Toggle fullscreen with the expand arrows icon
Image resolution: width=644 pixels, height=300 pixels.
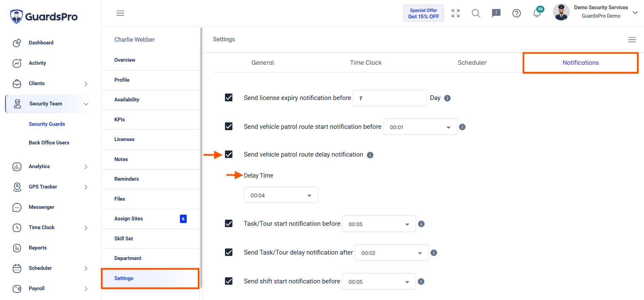pyautogui.click(x=456, y=13)
